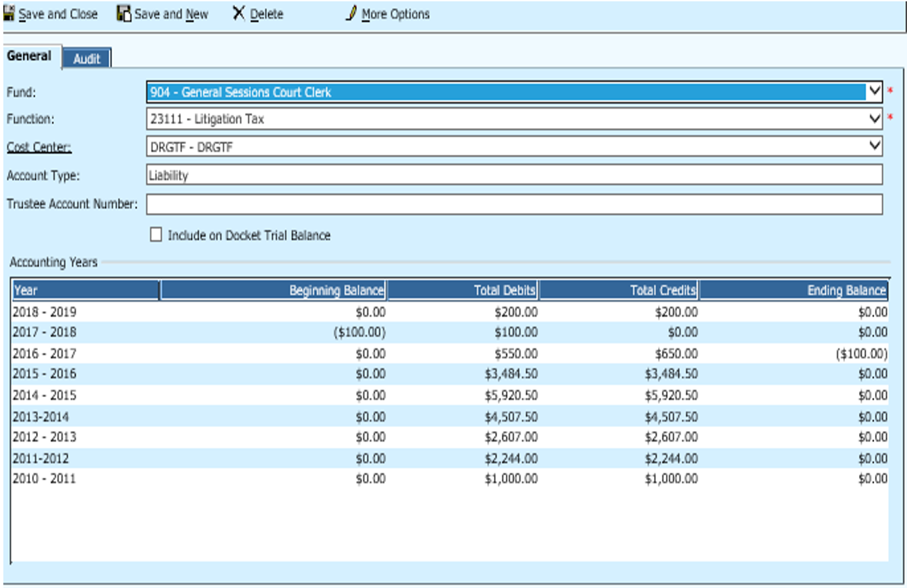Screen dimensions: 907x588
Task: Select the 2013-2014 year row
Action: pyautogui.click(x=450, y=416)
